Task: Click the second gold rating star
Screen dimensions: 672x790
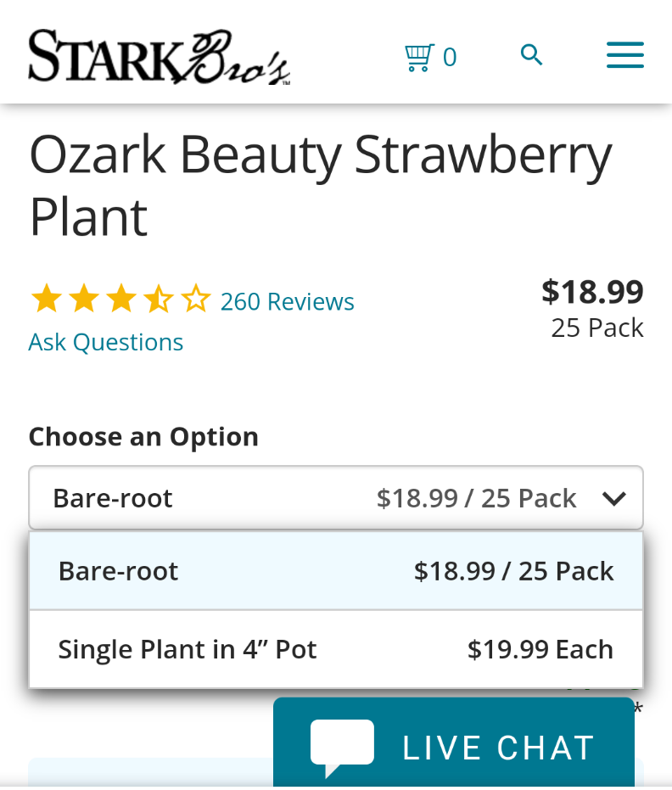Action: 84,299
